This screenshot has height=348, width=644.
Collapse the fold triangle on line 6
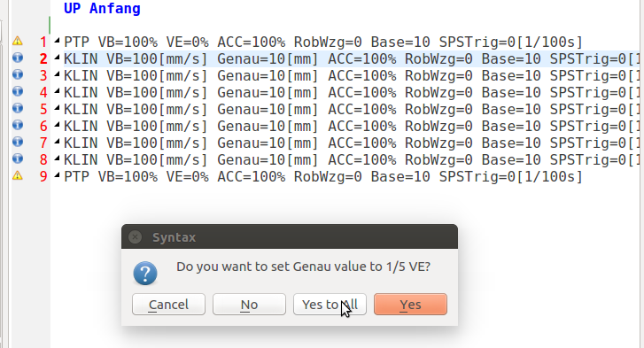pyautogui.click(x=57, y=124)
